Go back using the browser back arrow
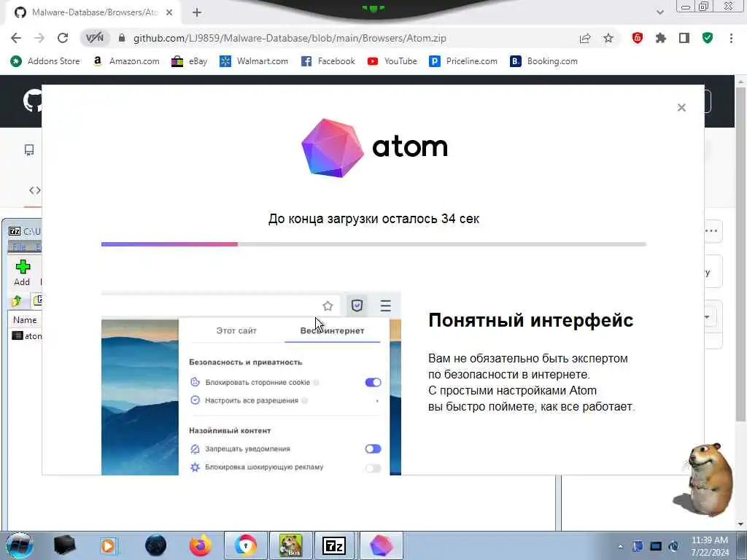This screenshot has width=747, height=560. 16,38
